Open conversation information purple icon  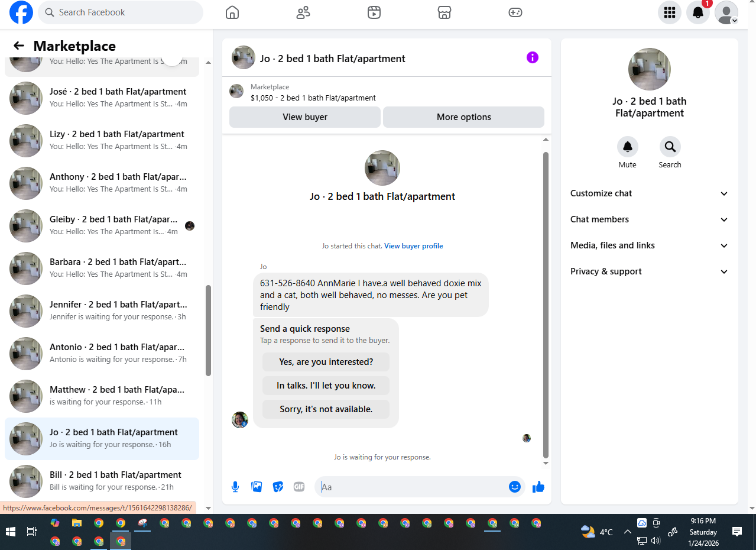pos(533,57)
